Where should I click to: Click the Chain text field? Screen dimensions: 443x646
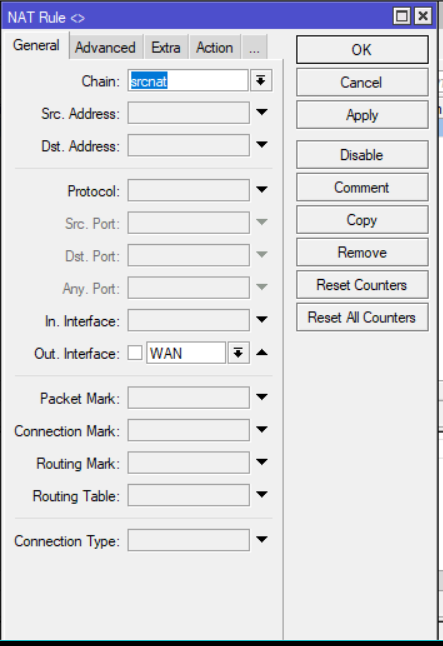[188, 80]
